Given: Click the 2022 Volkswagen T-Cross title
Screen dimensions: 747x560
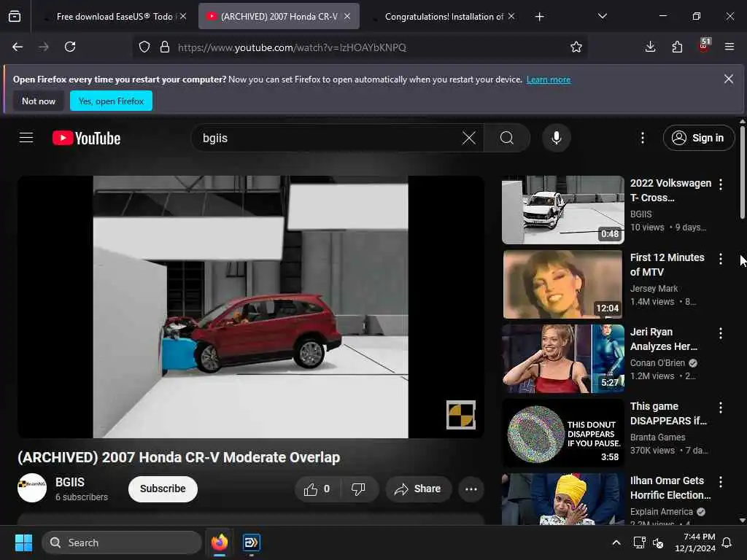Looking at the screenshot, I should pyautogui.click(x=670, y=190).
